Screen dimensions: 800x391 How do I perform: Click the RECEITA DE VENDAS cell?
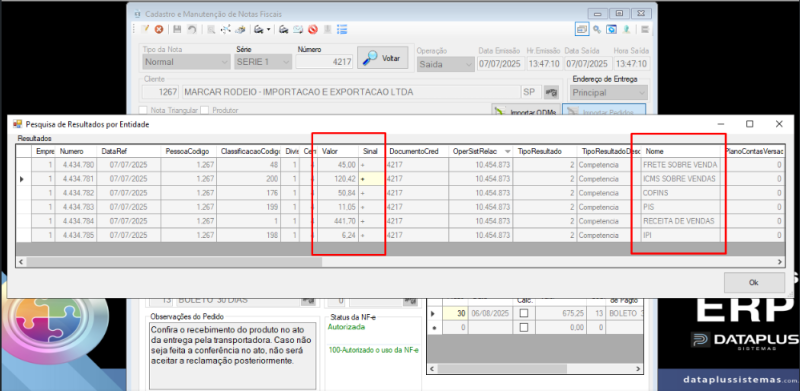point(681,221)
